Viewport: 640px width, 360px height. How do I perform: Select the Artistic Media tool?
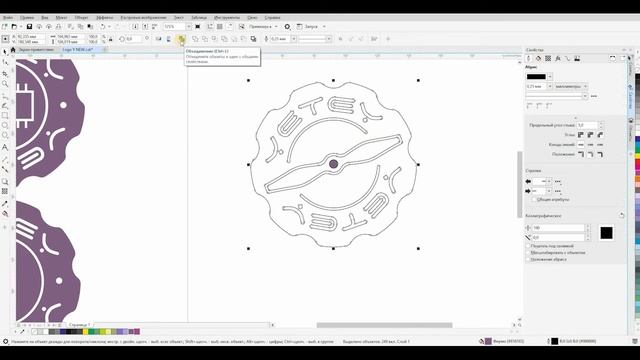pyautogui.click(x=5, y=106)
